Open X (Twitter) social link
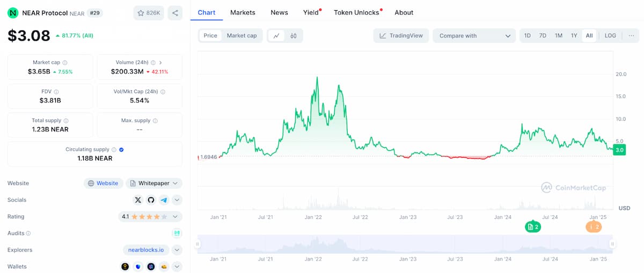This screenshot has width=644, height=273. [x=138, y=200]
